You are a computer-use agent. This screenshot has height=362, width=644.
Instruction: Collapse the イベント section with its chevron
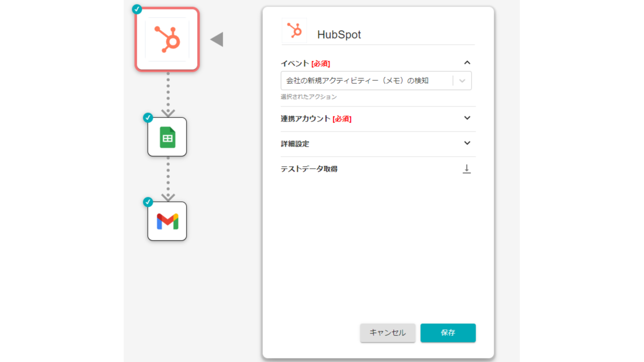point(467,63)
